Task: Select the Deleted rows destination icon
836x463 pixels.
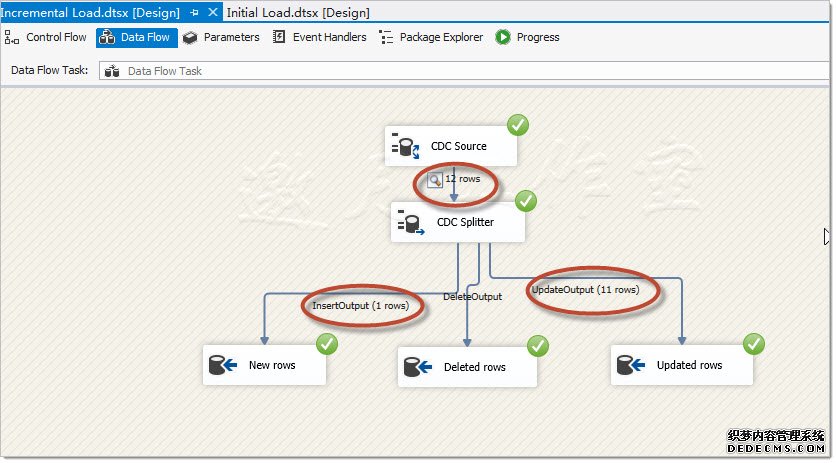Action: click(417, 367)
